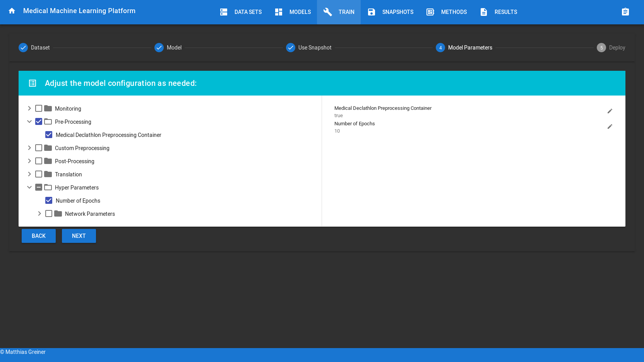The image size is (644, 362).
Task: Click the BACK button
Action: pyautogui.click(x=39, y=236)
